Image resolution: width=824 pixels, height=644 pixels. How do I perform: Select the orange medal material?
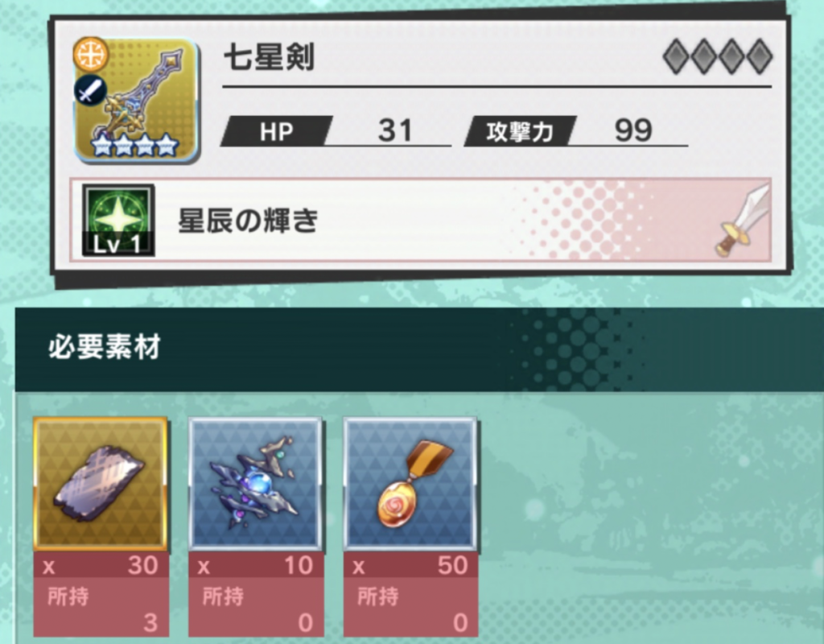410,483
